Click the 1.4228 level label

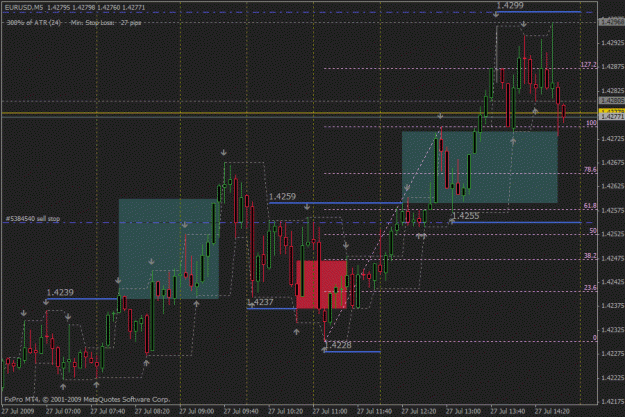pyautogui.click(x=338, y=345)
